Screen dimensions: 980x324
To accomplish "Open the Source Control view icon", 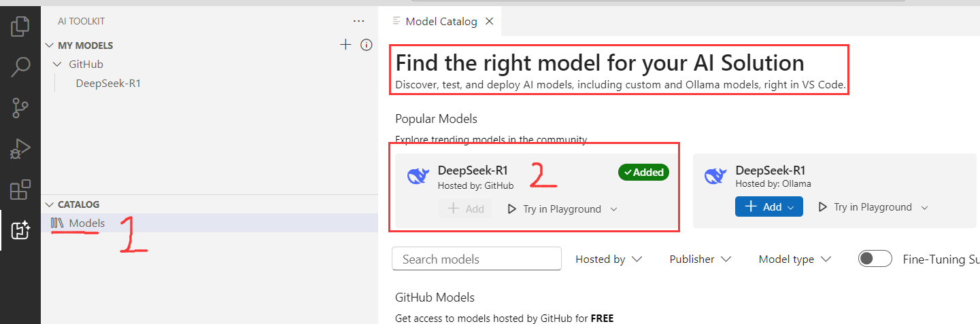I will tap(20, 107).
